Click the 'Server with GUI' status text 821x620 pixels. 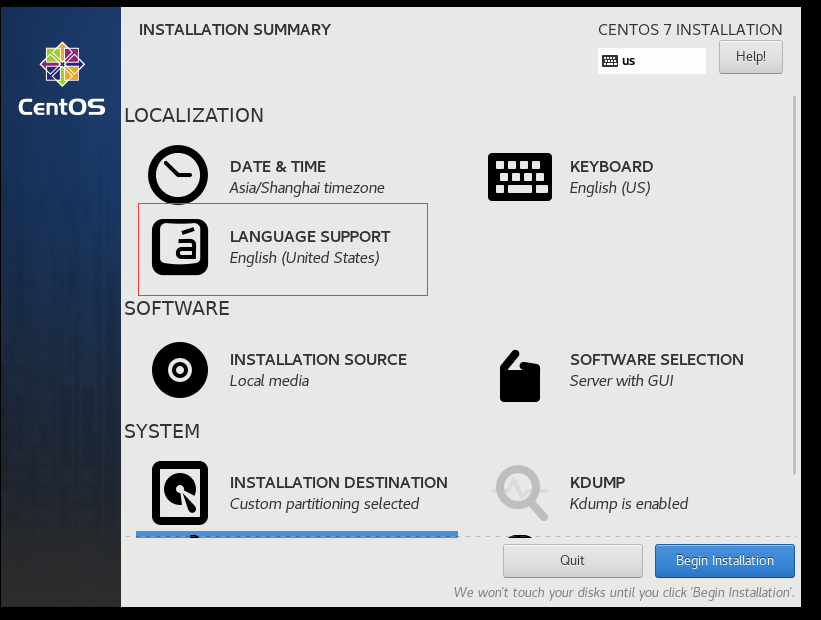coord(622,381)
